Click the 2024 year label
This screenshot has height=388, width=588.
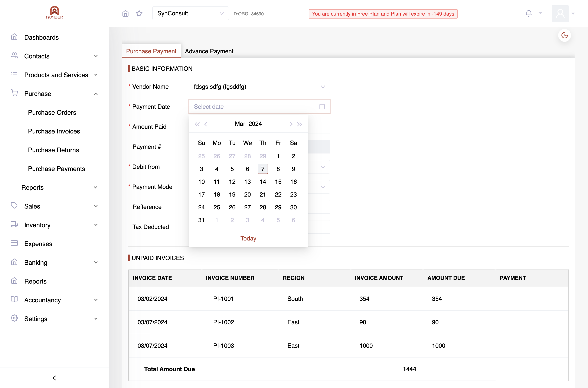[255, 124]
